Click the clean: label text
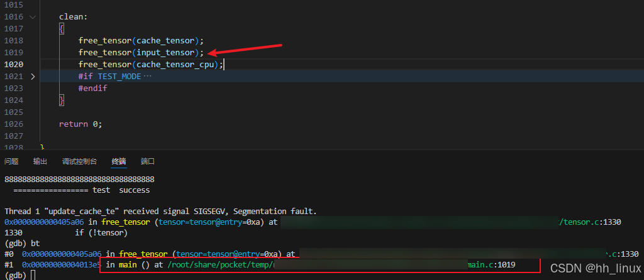The image size is (644, 280). point(74,17)
